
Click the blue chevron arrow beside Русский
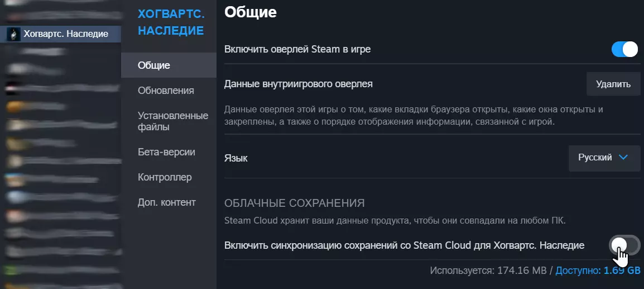(x=623, y=158)
